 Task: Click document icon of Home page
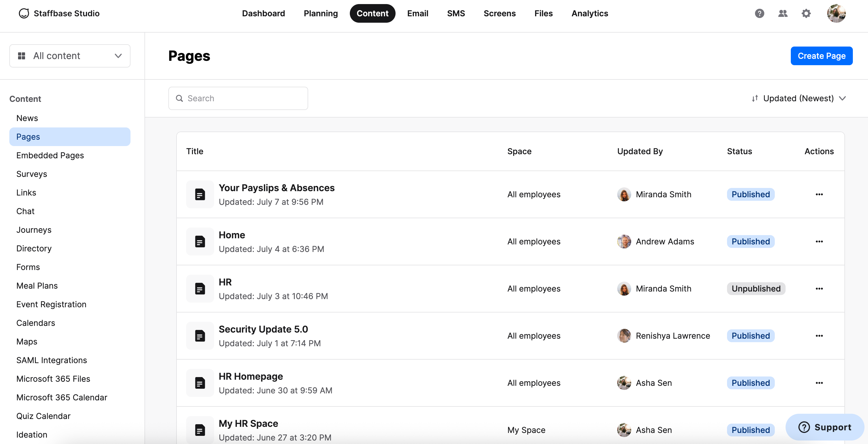pos(200,241)
